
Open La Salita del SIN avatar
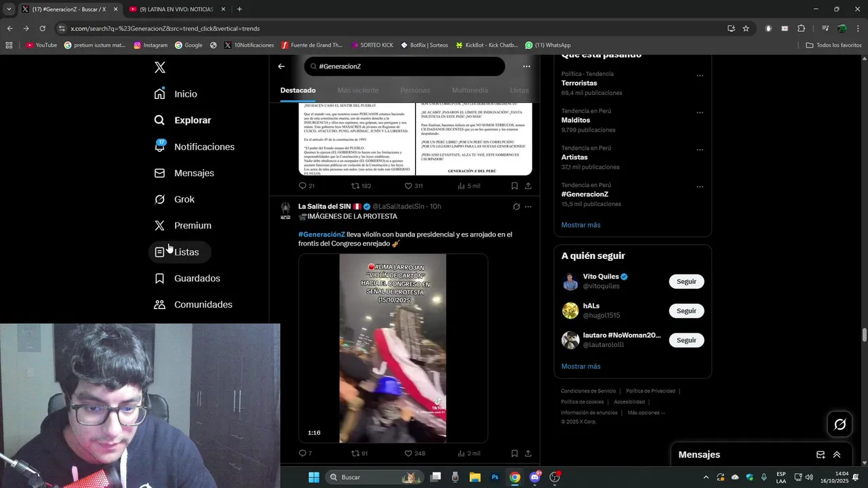[x=285, y=210]
